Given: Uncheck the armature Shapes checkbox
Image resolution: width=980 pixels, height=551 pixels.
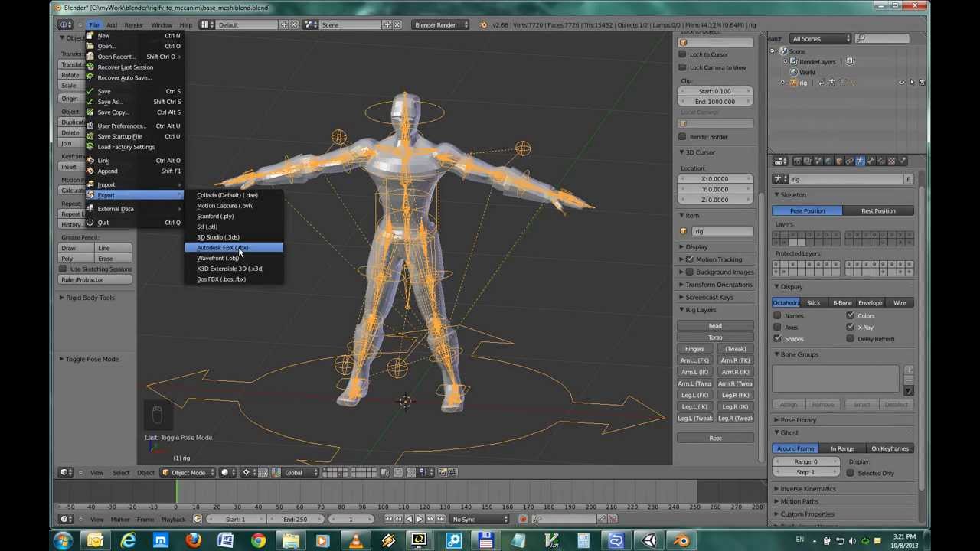Looking at the screenshot, I should (777, 338).
